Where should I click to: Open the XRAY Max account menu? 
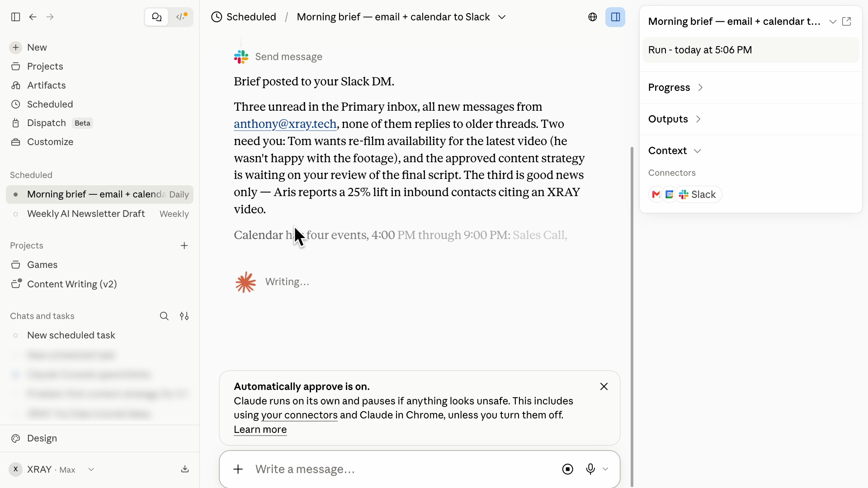[52, 469]
